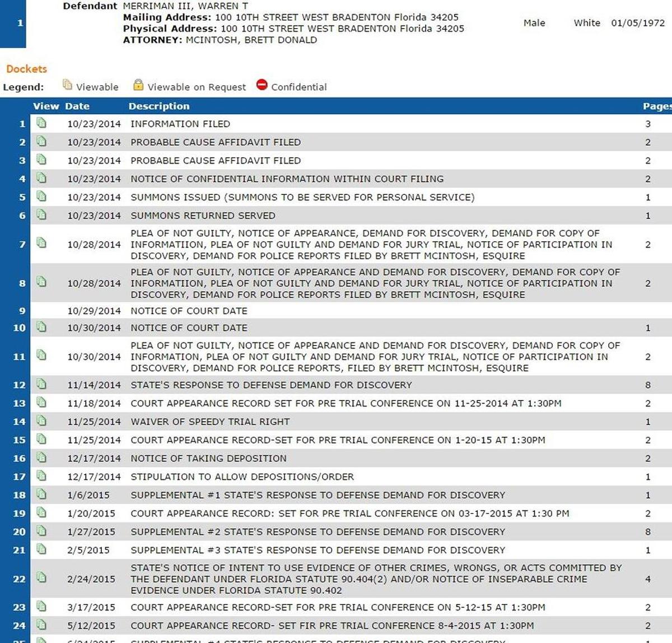The width and height of the screenshot is (672, 643).
Task: Click the INFORMATION FILED description text
Action: (180, 124)
